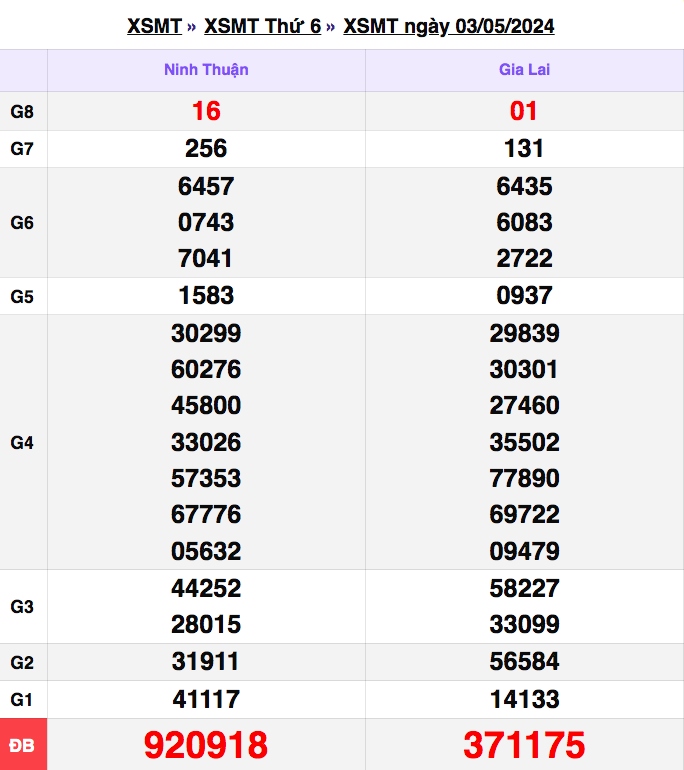Click the G4 row label
Screen dimensions: 684x770
coord(22,443)
